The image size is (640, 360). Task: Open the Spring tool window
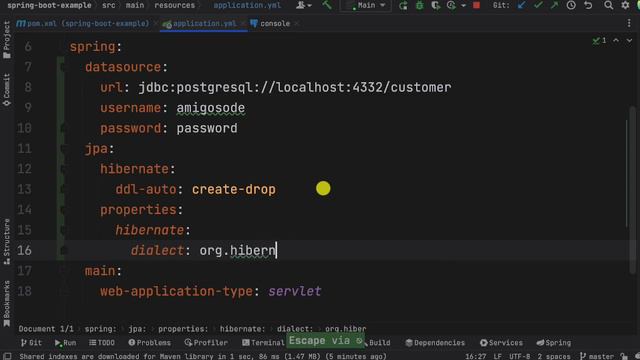click(553, 343)
